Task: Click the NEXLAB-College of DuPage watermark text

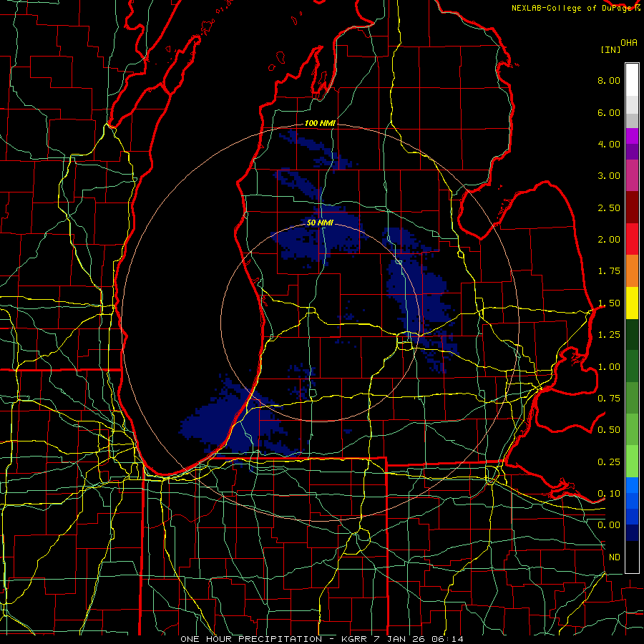Action: pos(577,8)
